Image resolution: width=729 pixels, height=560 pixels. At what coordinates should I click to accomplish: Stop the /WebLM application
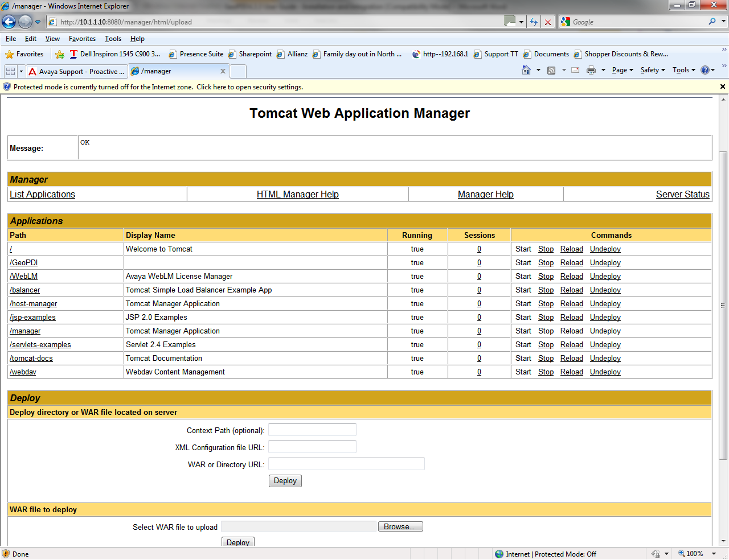546,277
